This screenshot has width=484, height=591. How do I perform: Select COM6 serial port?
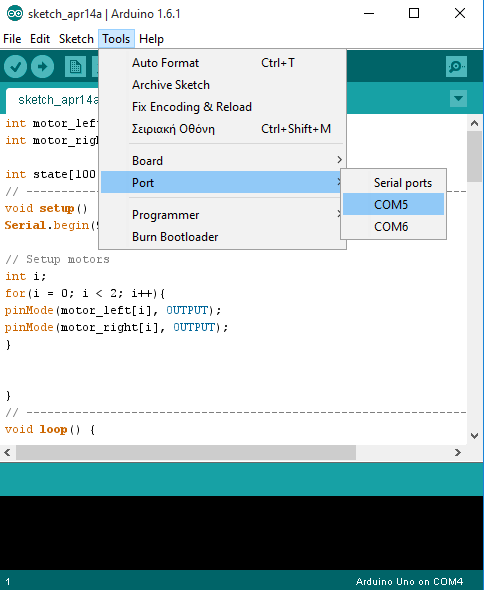pyautogui.click(x=394, y=227)
